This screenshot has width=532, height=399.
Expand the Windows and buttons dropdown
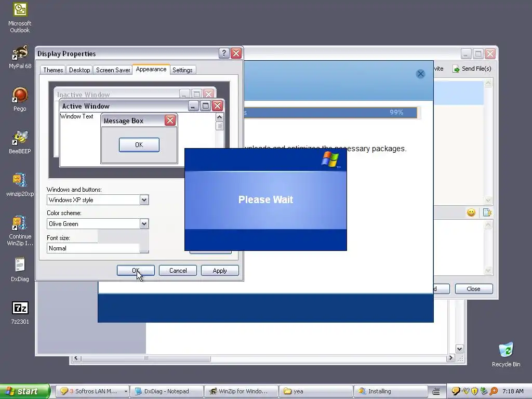point(144,200)
